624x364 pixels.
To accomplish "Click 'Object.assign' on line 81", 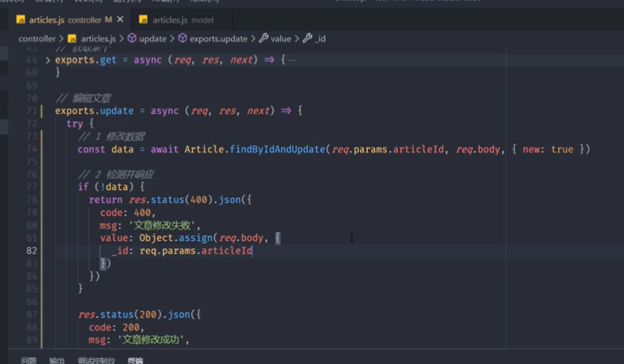I will [x=175, y=238].
